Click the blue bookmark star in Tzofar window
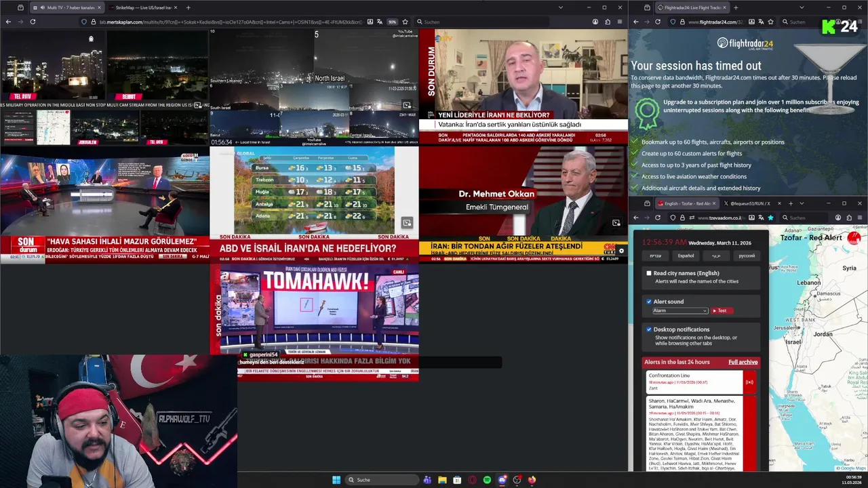This screenshot has height=488, width=868. point(770,218)
